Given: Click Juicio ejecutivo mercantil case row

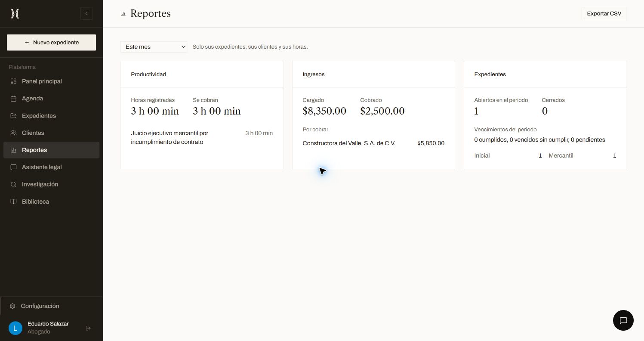Looking at the screenshot, I should pyautogui.click(x=202, y=138).
